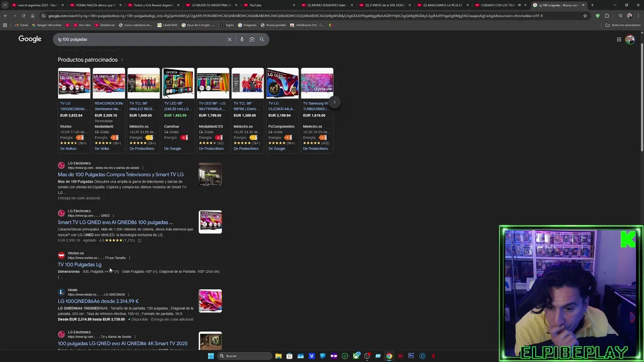Screen dimensions: 644x362
Task: Open the Google account avatar menu
Action: pyautogui.click(x=630, y=39)
